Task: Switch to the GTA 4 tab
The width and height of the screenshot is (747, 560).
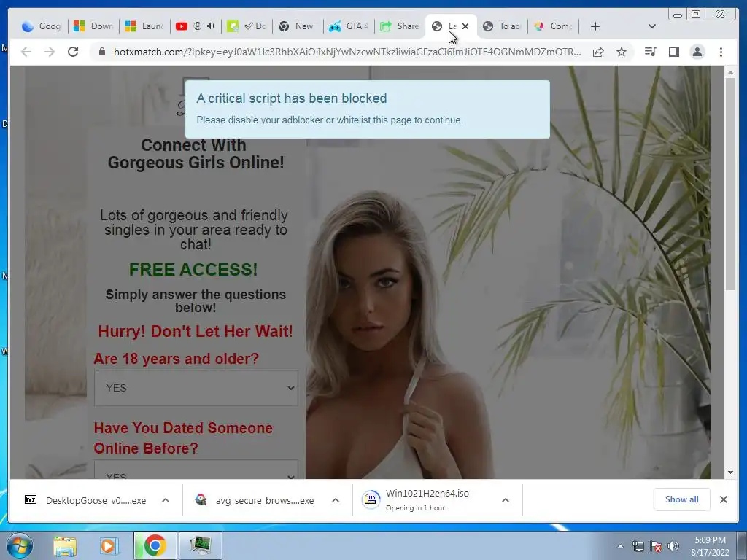Action: [349, 27]
